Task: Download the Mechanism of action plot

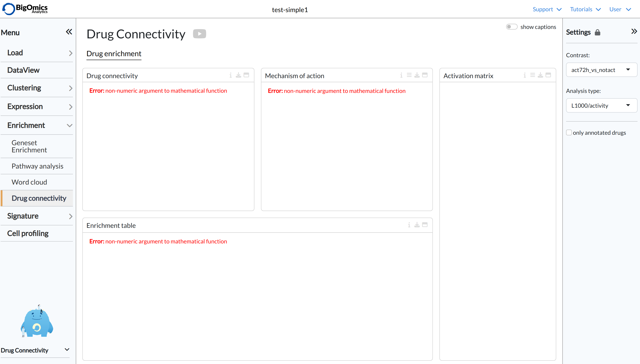Action: [x=417, y=75]
